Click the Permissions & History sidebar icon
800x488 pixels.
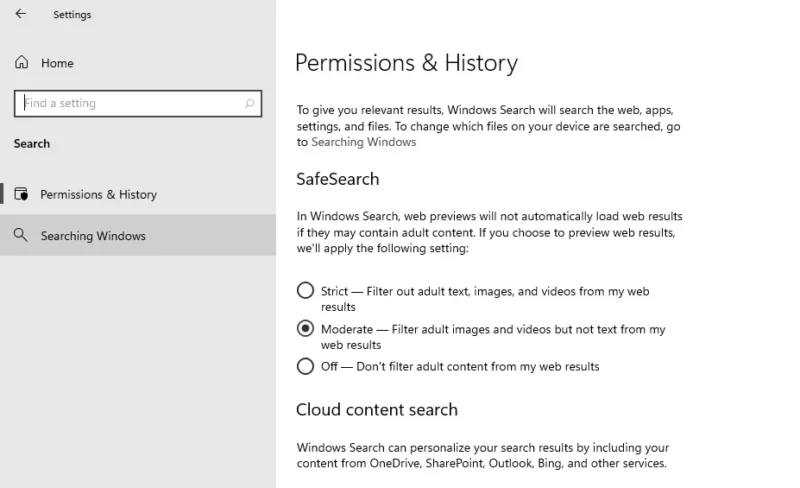pos(21,194)
